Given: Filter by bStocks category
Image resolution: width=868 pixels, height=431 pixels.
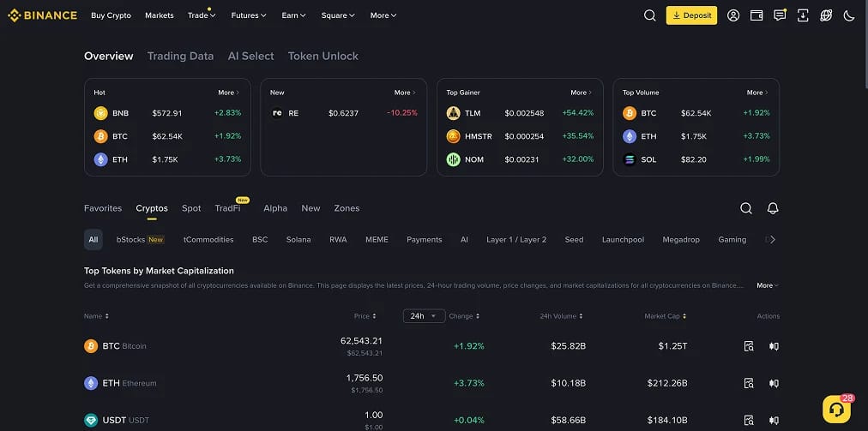Looking at the screenshot, I should click(140, 240).
